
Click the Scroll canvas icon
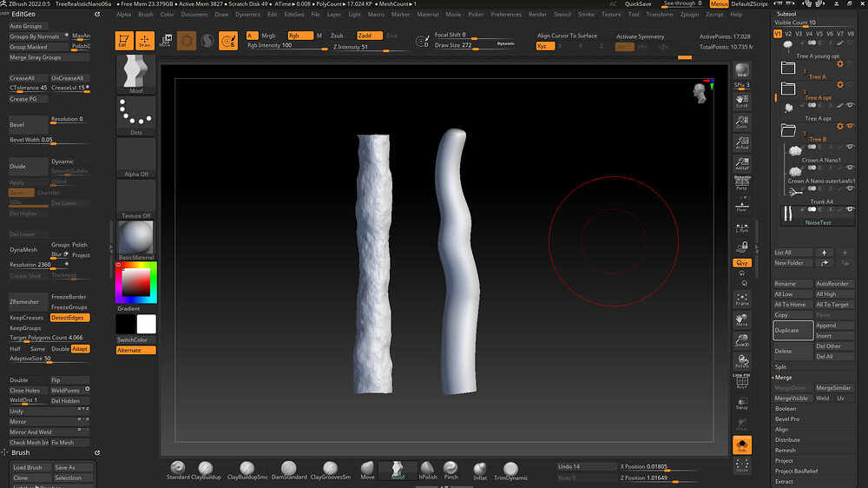coord(742,101)
